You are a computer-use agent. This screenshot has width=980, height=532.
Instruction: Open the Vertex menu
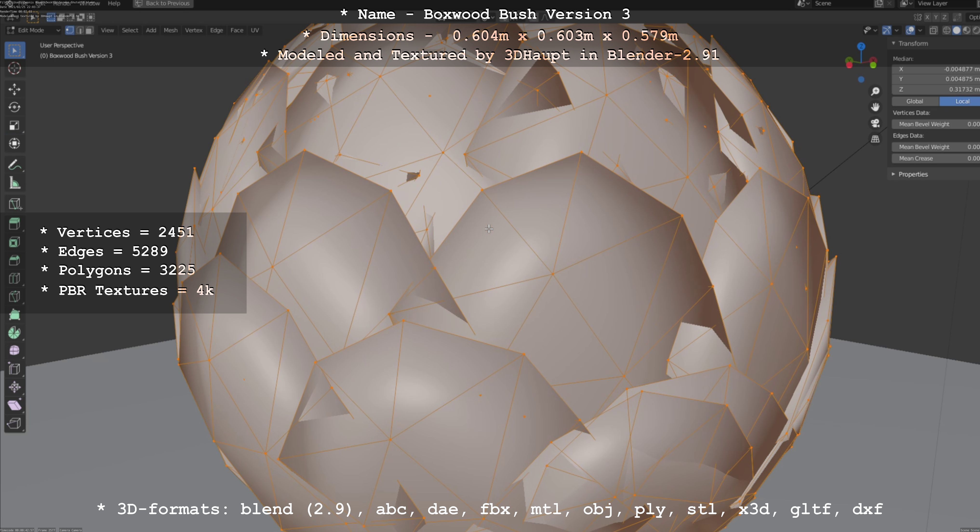194,30
